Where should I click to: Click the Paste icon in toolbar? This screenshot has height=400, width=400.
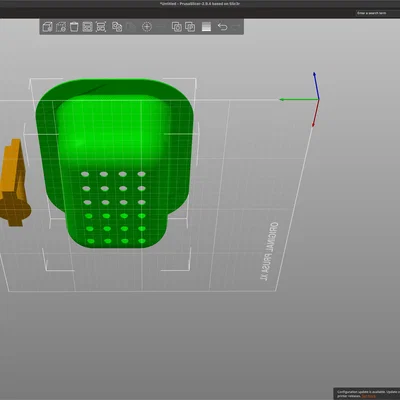pos(131,27)
